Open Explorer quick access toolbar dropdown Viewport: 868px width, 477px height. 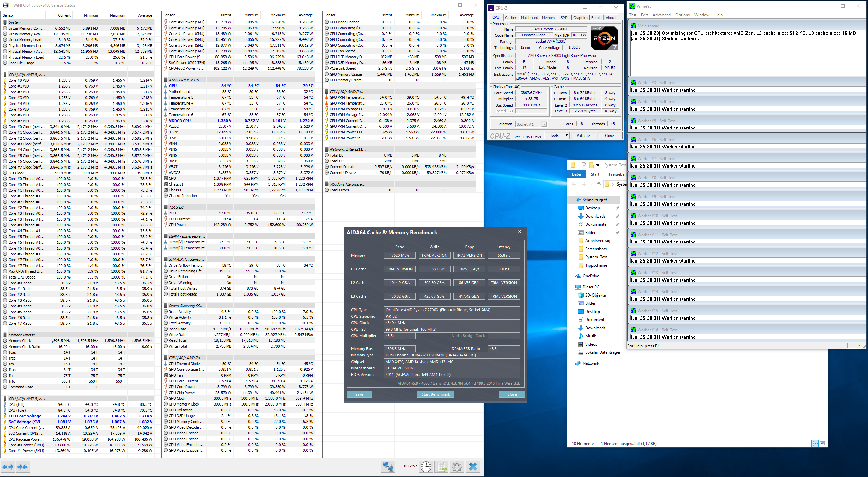click(597, 165)
